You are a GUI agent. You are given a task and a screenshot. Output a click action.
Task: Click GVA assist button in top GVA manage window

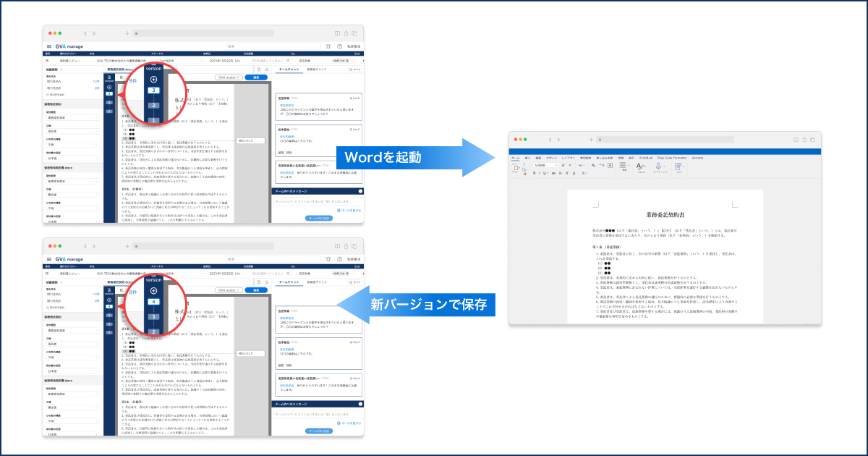click(229, 77)
